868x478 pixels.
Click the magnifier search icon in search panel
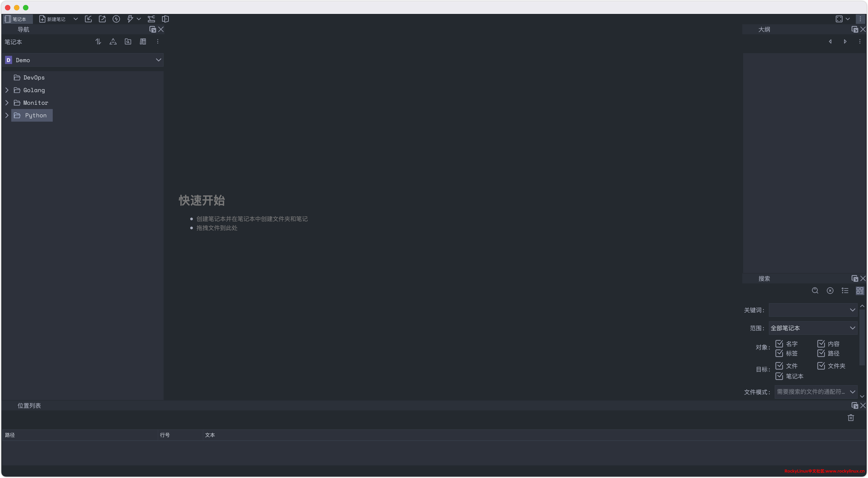click(x=815, y=291)
